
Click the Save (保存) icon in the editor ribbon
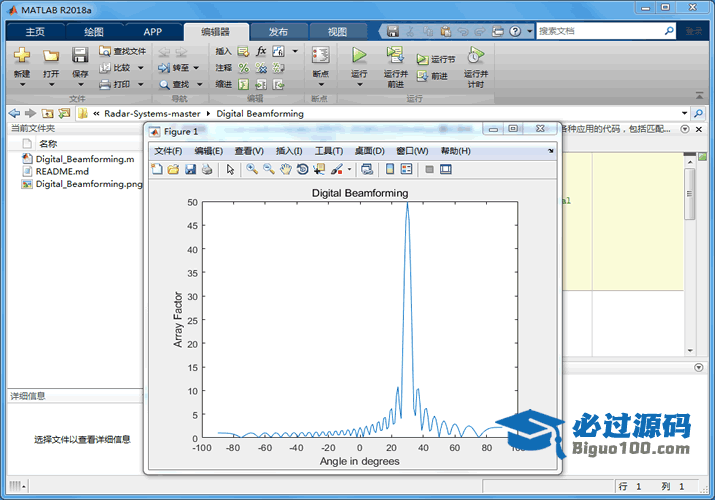click(x=80, y=56)
